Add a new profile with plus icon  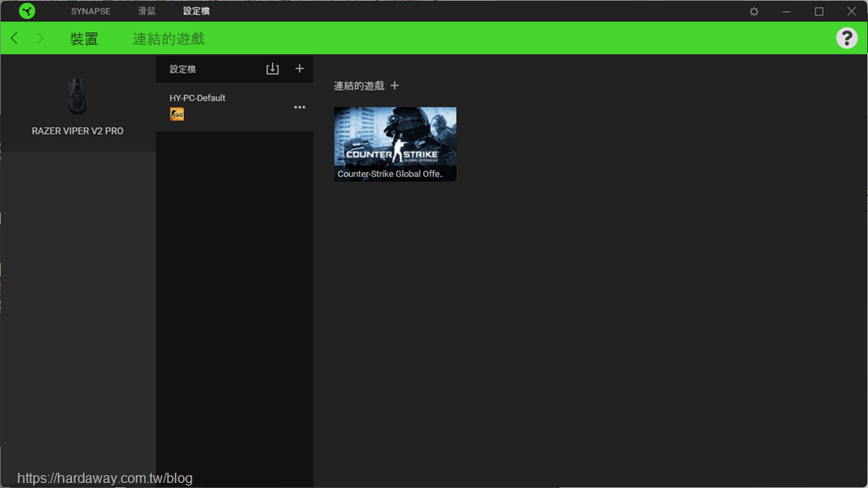tap(299, 69)
